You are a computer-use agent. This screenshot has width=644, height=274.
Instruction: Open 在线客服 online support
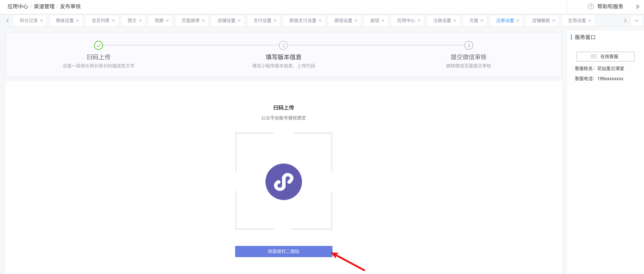tap(605, 57)
